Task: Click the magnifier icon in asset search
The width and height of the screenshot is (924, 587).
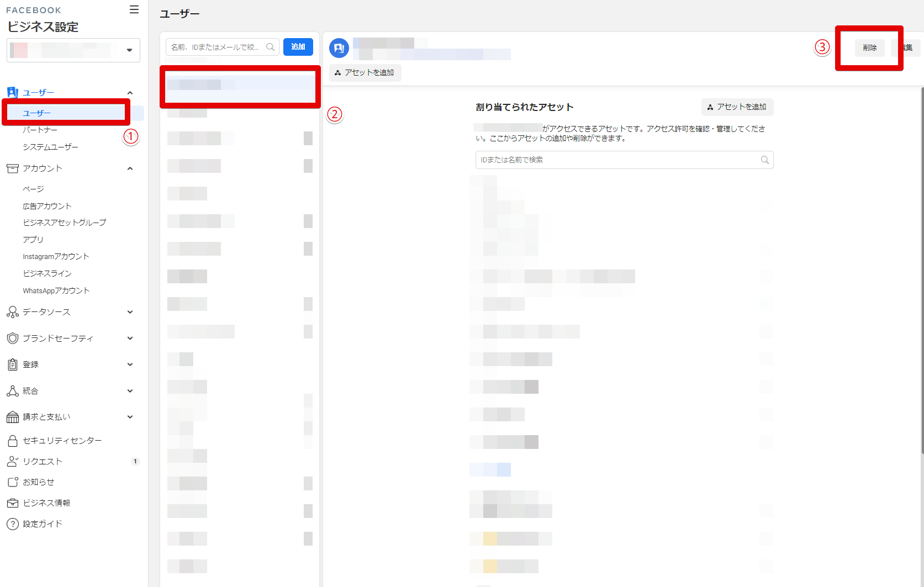Action: pos(765,160)
